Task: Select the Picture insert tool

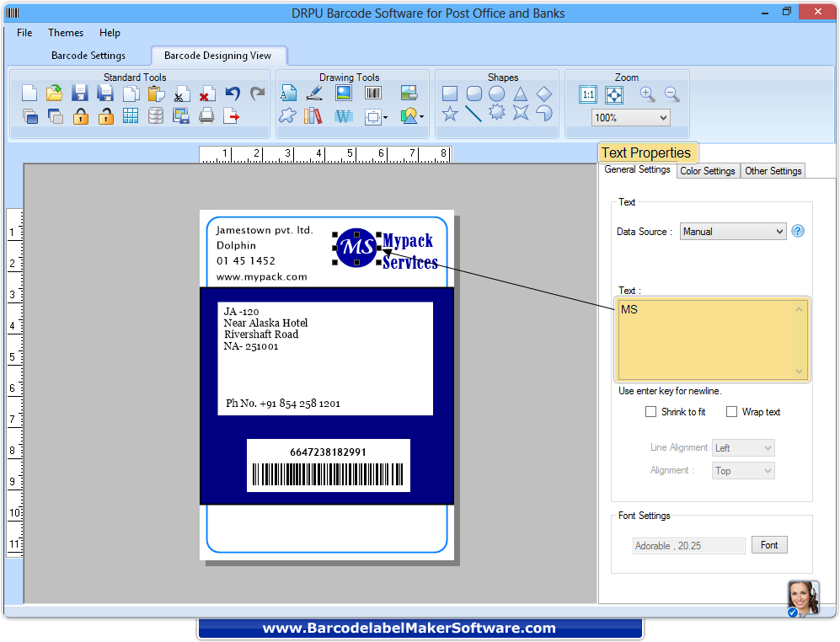Action: click(x=344, y=94)
